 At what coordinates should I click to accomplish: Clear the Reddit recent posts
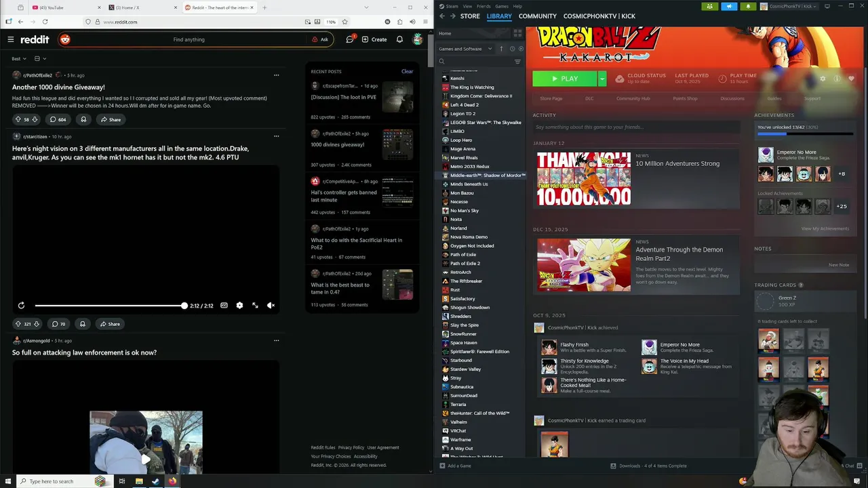[x=407, y=71]
